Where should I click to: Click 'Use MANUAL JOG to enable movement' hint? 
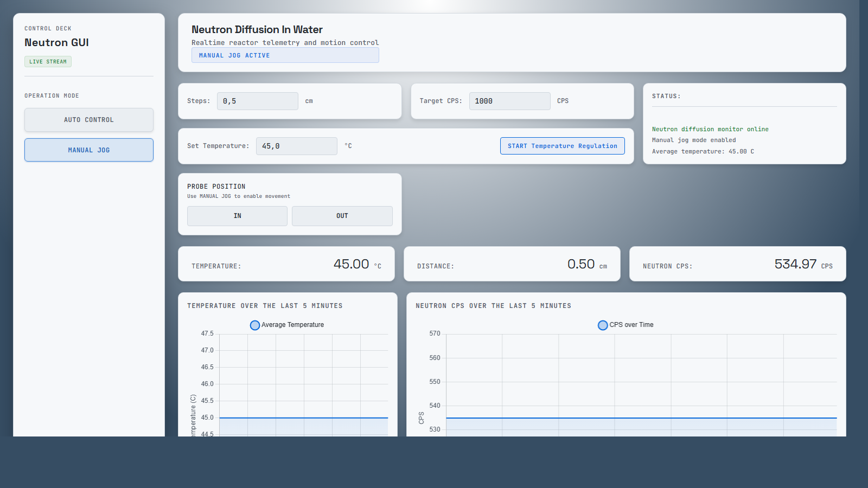[x=239, y=196]
